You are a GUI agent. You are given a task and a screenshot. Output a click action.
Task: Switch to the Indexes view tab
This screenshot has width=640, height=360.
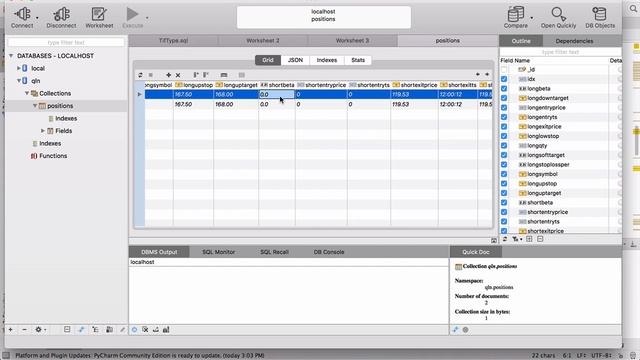click(x=327, y=60)
